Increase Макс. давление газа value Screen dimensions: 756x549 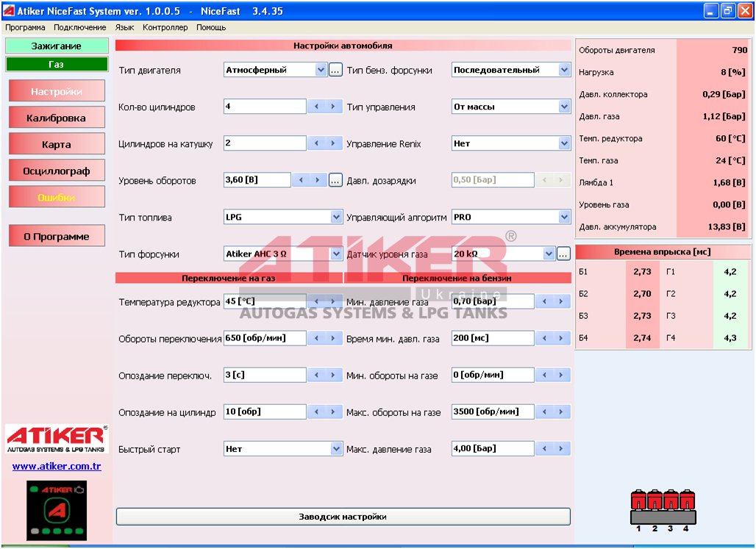tap(560, 448)
